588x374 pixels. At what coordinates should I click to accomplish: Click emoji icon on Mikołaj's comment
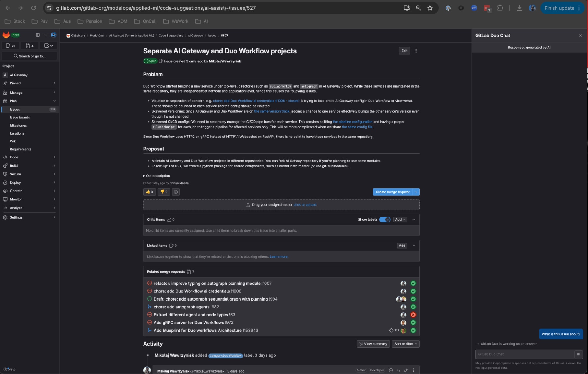coord(391,370)
